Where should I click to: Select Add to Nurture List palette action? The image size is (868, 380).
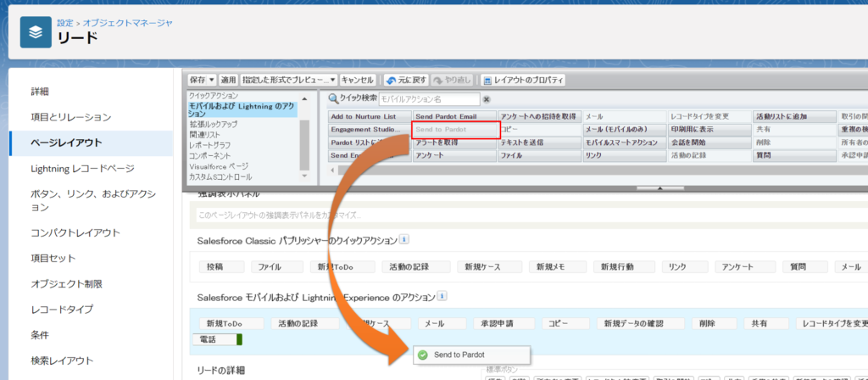pos(370,117)
